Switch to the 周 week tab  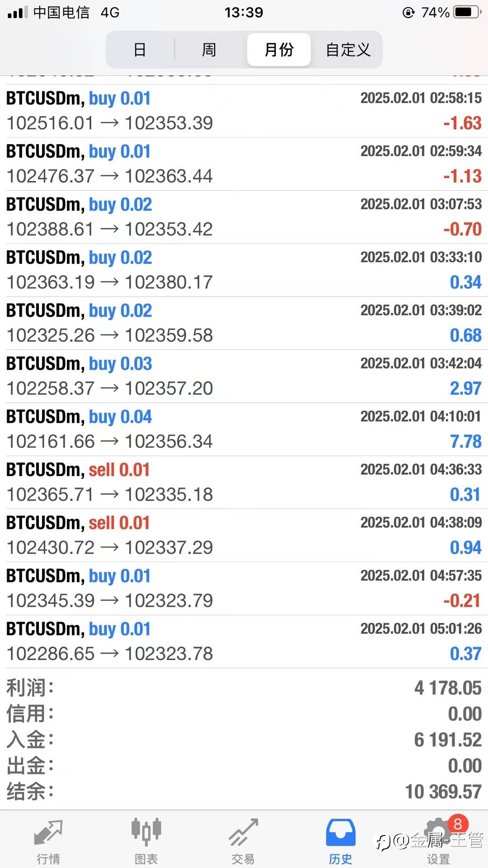point(209,49)
